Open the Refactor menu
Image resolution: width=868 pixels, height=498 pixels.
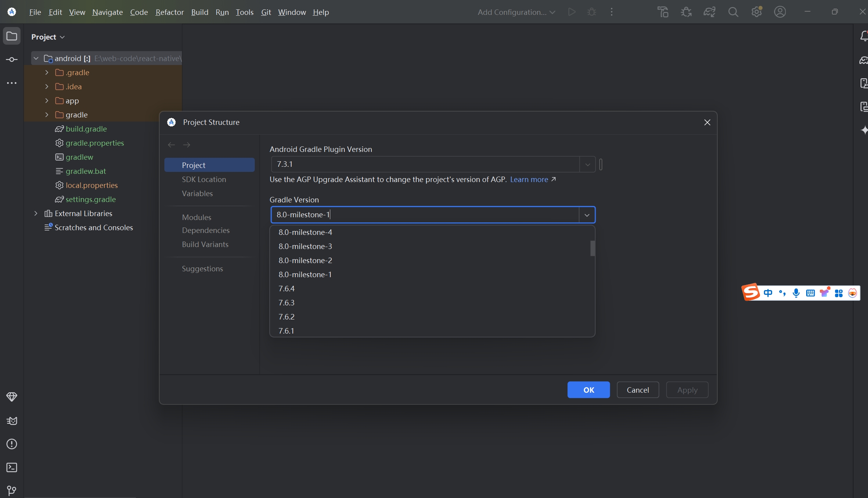tap(169, 12)
